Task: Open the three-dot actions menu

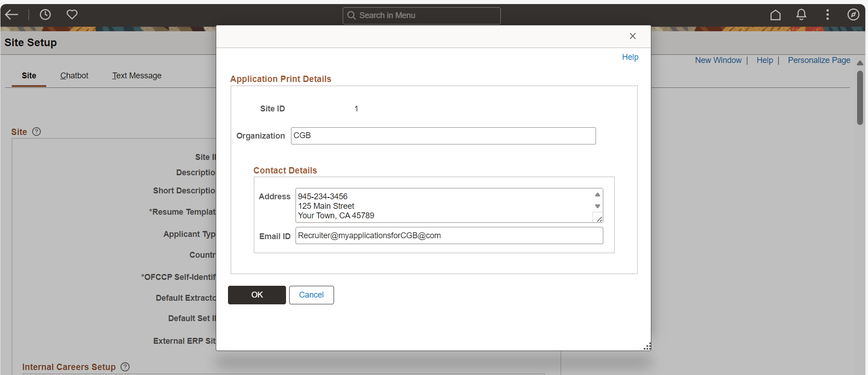Action: click(828, 15)
